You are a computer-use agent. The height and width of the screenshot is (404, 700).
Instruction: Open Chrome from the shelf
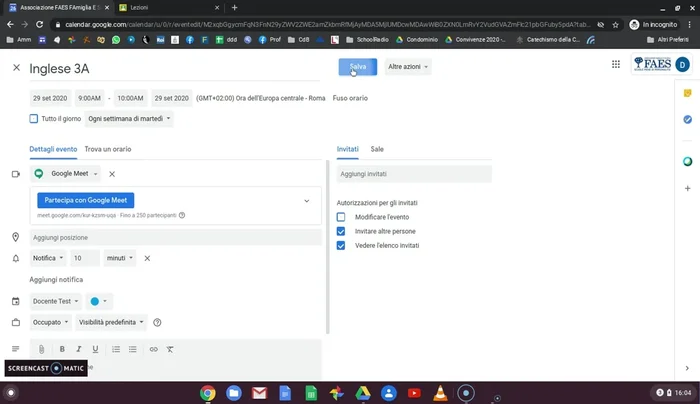(208, 393)
